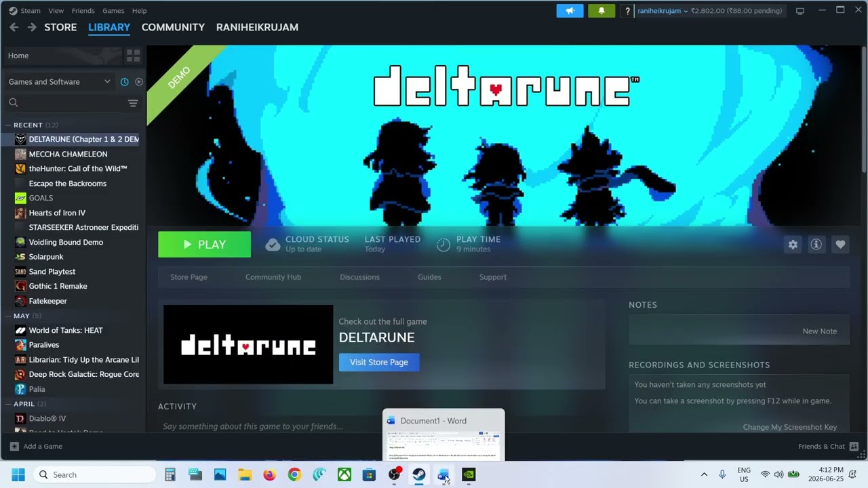Screen dimensions: 868x488
Task: Open advanced library filters icon
Action: pyautogui.click(x=133, y=103)
